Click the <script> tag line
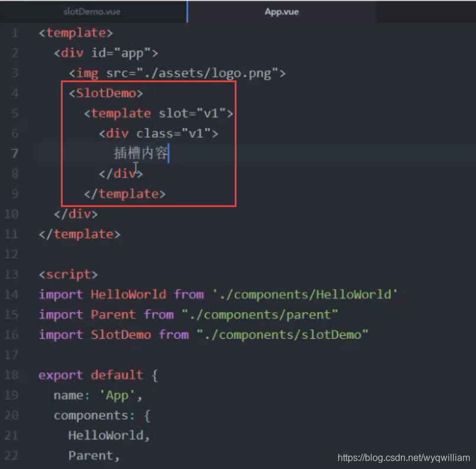Image resolution: width=476 pixels, height=469 pixels. click(69, 274)
